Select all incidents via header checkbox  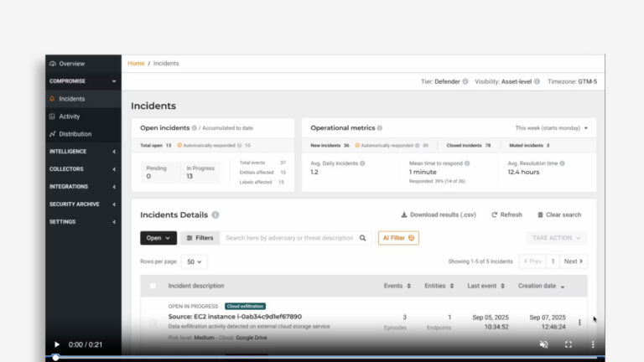(x=153, y=286)
